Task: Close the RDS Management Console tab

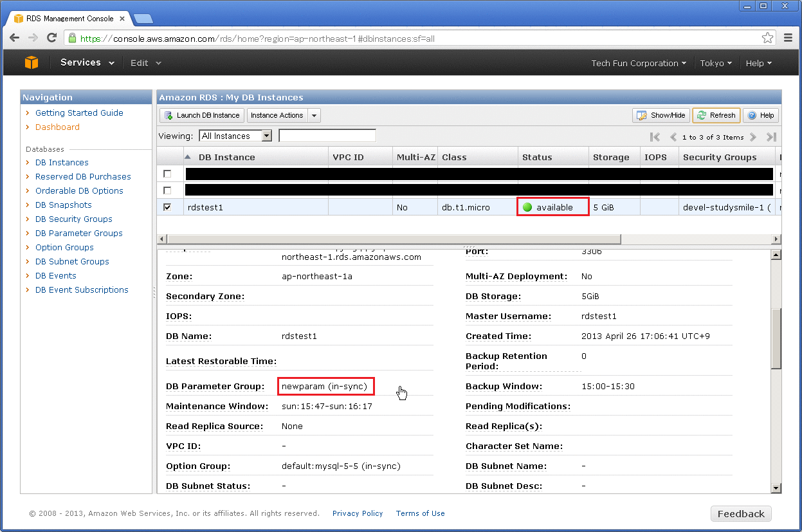Action: pos(122,19)
